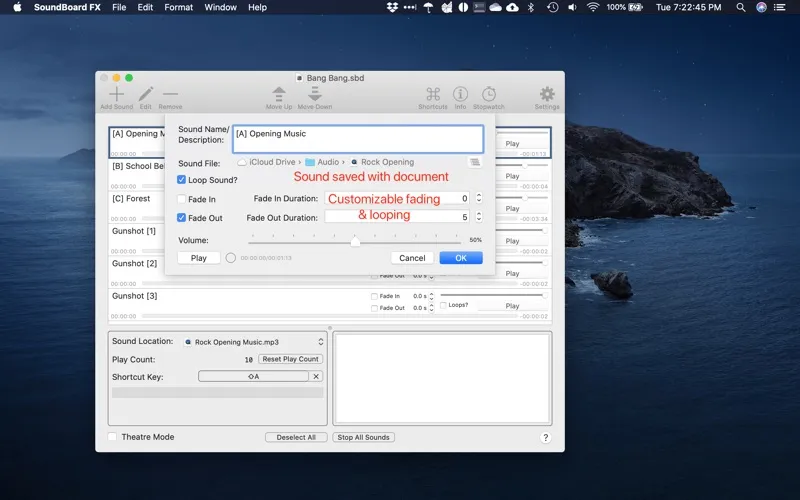Open the Info toolbar icon

tap(460, 94)
